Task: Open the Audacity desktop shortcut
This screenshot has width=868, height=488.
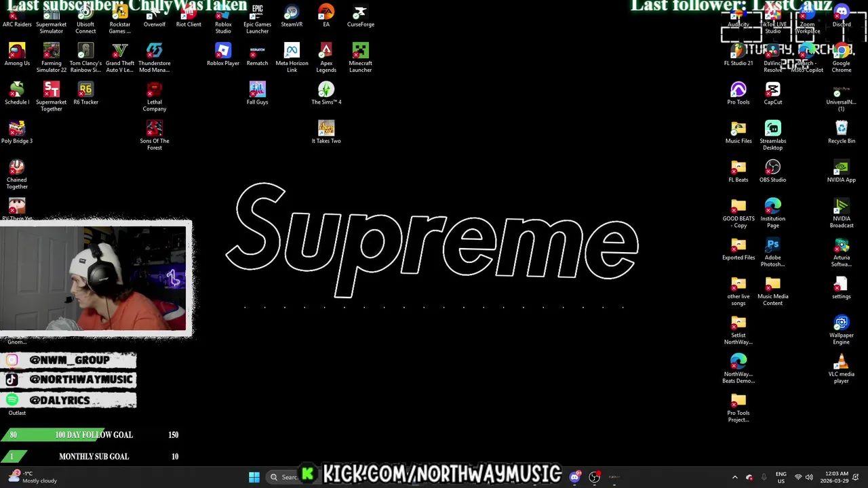Action: (738, 17)
